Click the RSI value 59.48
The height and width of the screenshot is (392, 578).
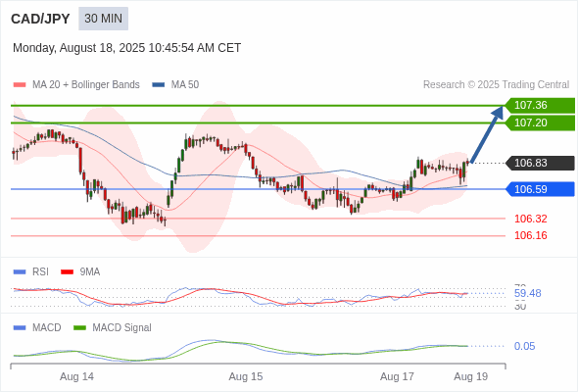pyautogui.click(x=527, y=294)
